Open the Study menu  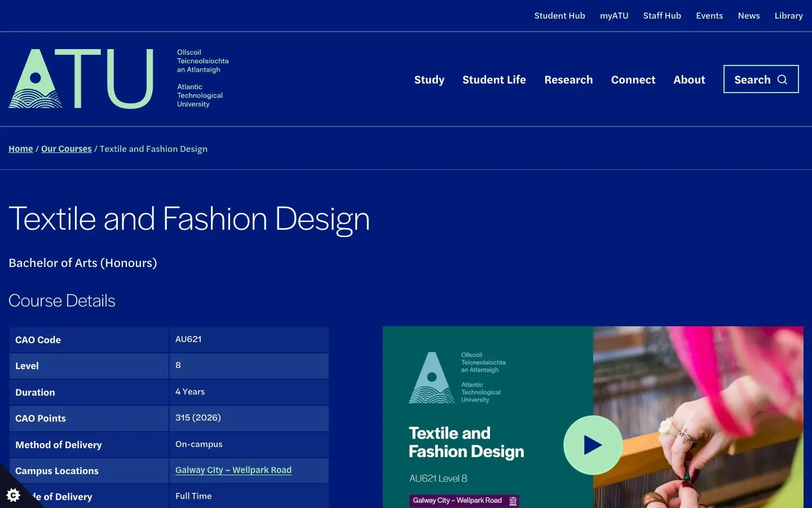(429, 80)
